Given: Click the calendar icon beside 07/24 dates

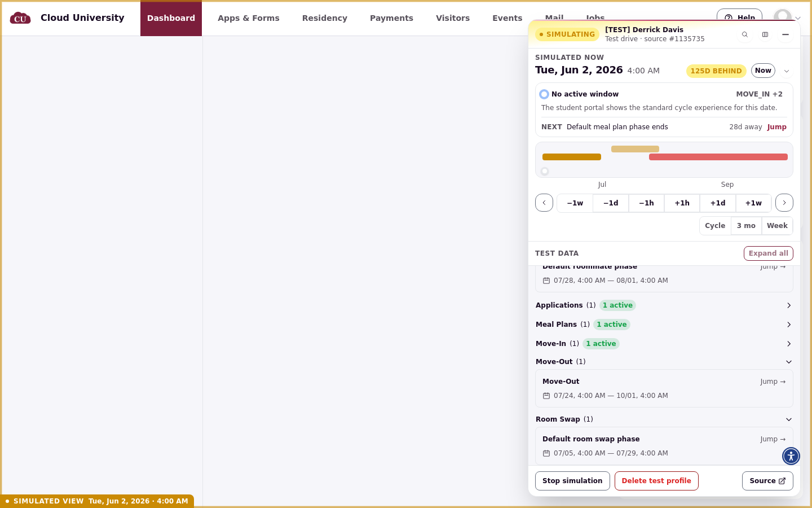Looking at the screenshot, I should pyautogui.click(x=546, y=396).
